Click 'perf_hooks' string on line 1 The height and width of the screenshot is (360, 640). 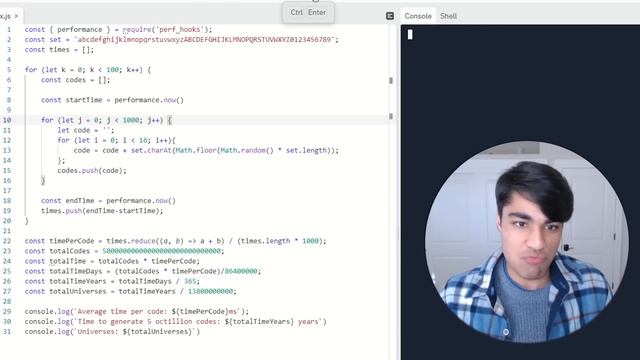[x=180, y=29]
